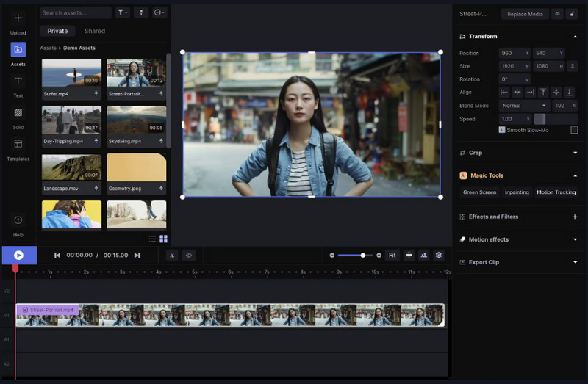
Task: Click the timeline zoom slider handle
Action: (x=362, y=255)
